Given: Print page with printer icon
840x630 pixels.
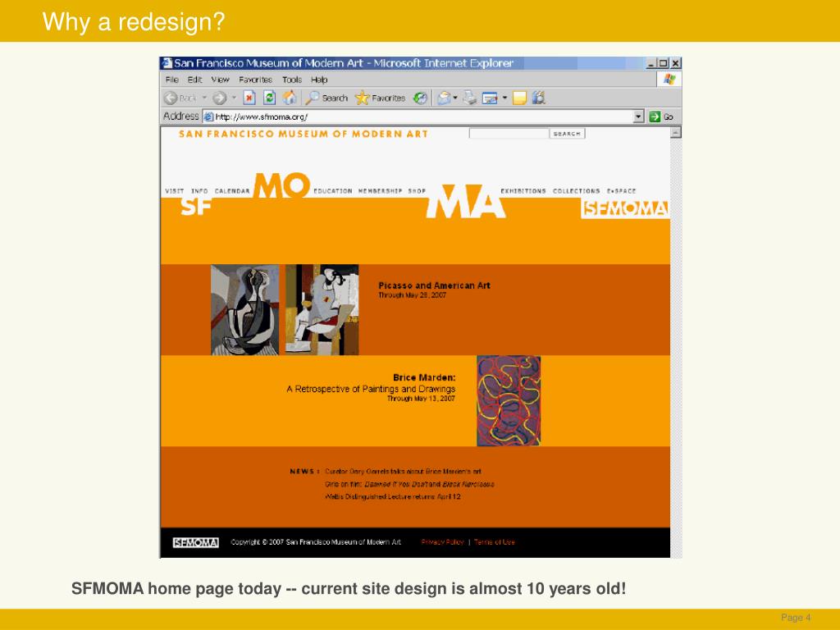Looking at the screenshot, I should tap(469, 98).
